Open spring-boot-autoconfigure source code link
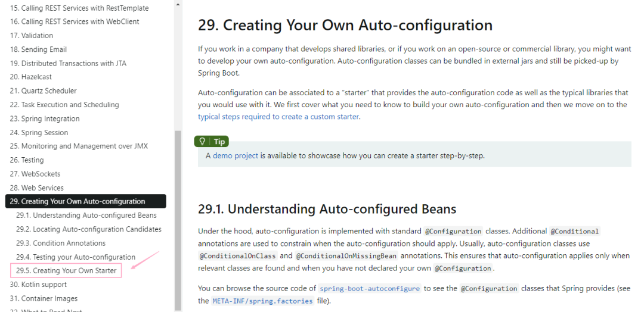Viewport: 644px width, 312px height. coord(370,288)
